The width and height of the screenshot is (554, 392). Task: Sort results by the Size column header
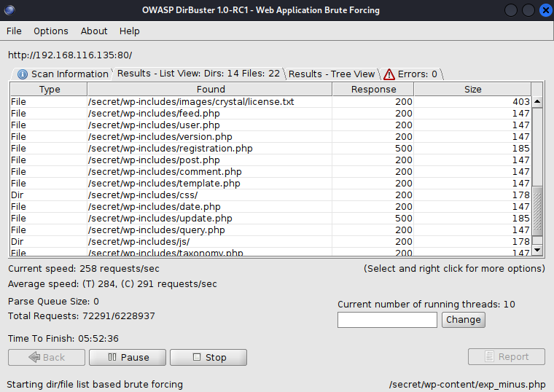point(473,90)
